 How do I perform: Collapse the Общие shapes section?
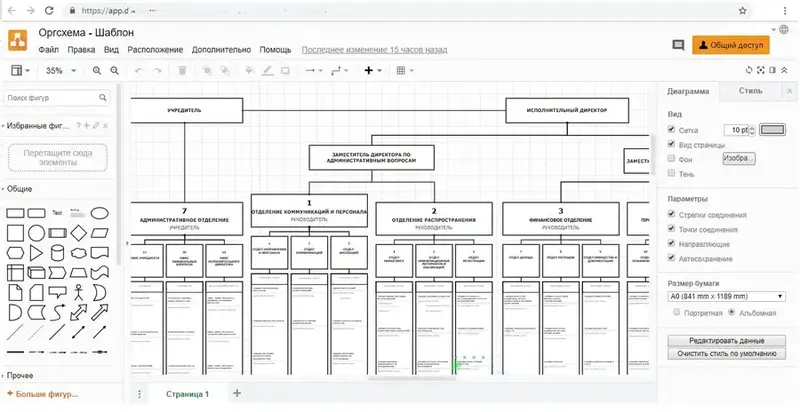click(18, 189)
